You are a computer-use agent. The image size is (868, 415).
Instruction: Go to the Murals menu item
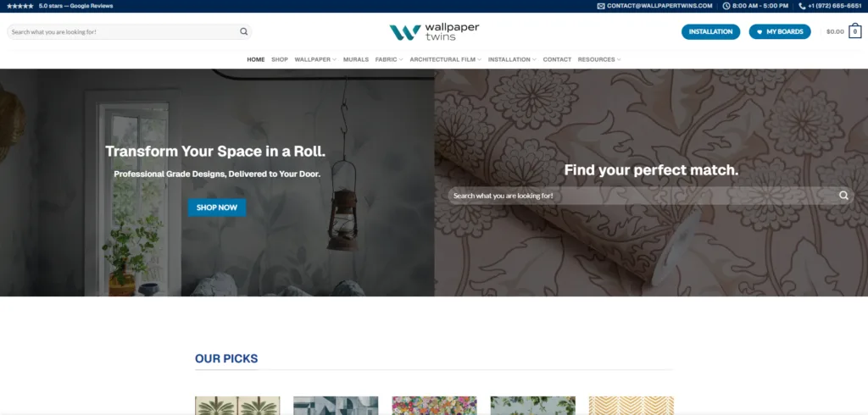pyautogui.click(x=355, y=59)
